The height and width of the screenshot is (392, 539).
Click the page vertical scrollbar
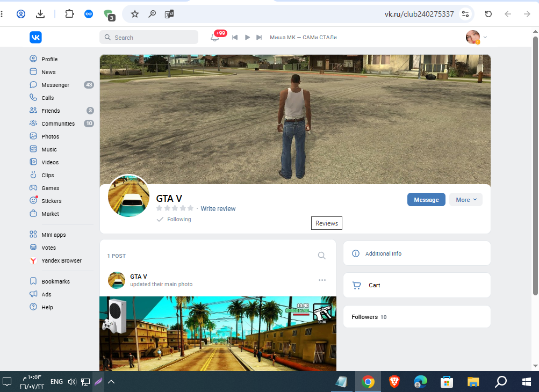pyautogui.click(x=535, y=165)
